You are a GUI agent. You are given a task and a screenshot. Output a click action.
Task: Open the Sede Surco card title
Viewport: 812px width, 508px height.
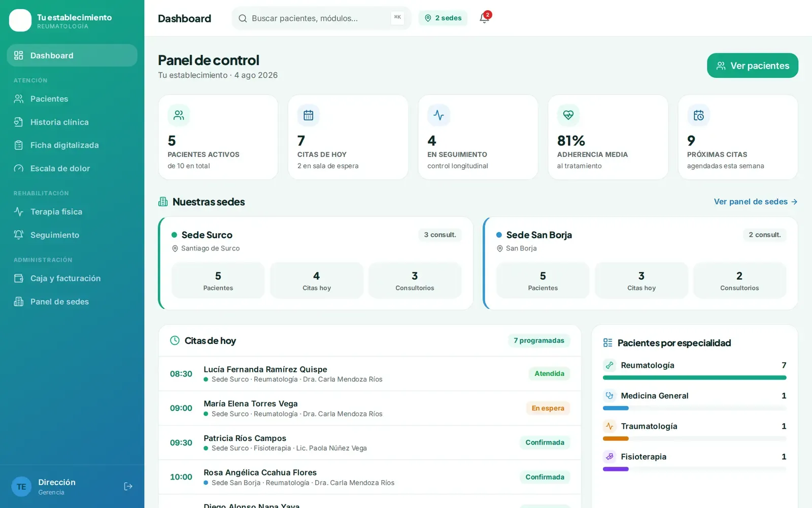(x=207, y=235)
